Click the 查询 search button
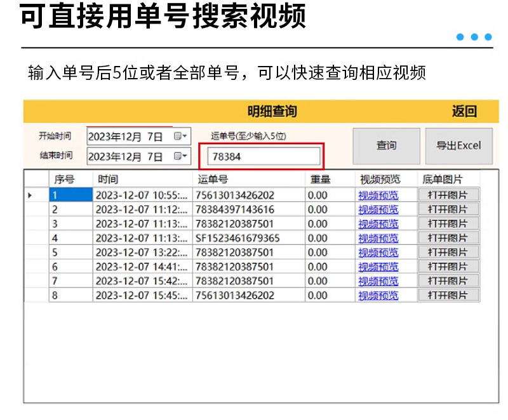Image resolution: width=508 pixels, height=420 pixels. (387, 146)
